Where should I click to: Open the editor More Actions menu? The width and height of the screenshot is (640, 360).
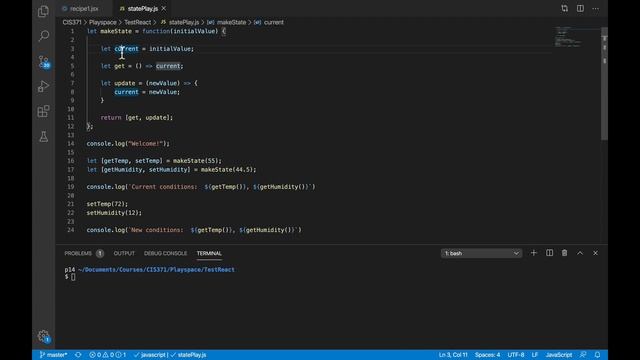click(x=596, y=9)
